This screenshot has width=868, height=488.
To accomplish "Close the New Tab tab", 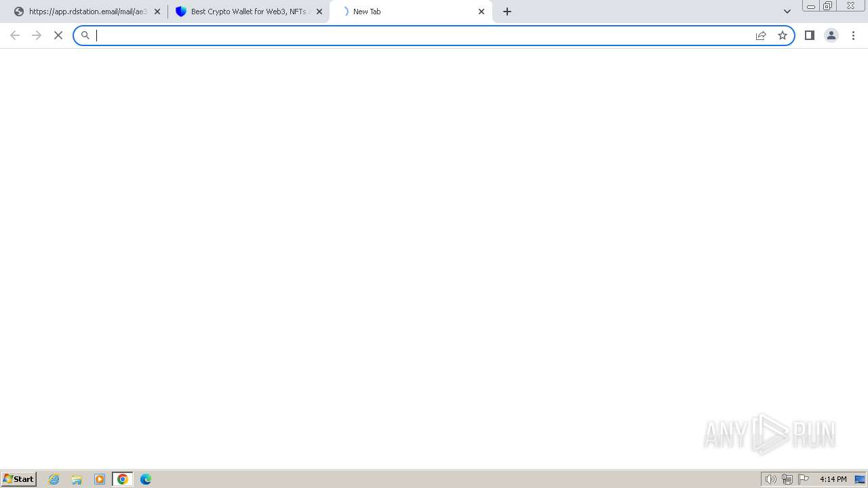I will [481, 12].
